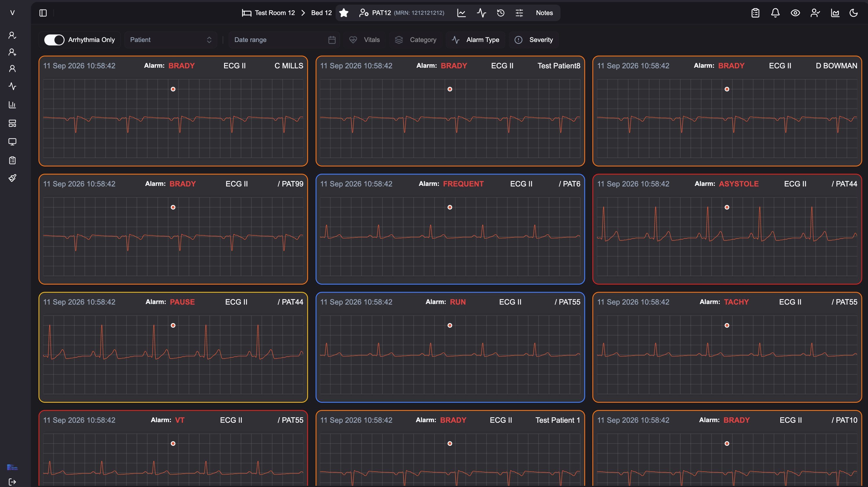Open the waveform icon in sidebar
The height and width of the screenshot is (487, 868).
12,86
